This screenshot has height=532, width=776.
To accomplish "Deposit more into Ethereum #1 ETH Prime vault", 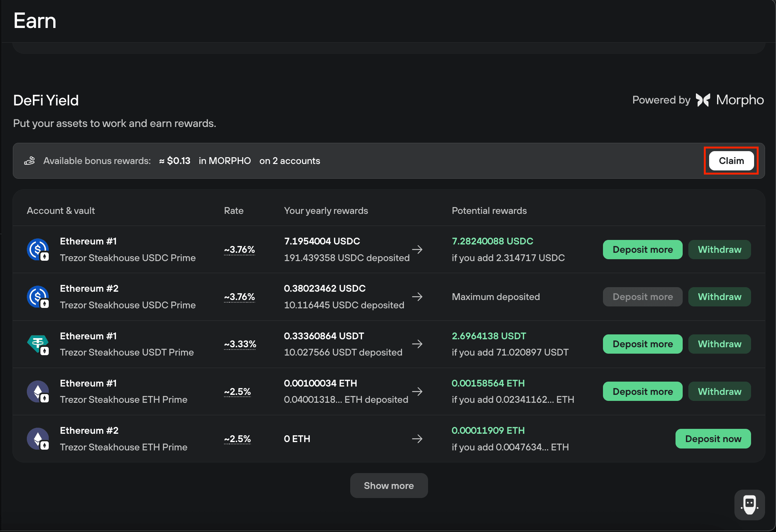I will pyautogui.click(x=643, y=391).
